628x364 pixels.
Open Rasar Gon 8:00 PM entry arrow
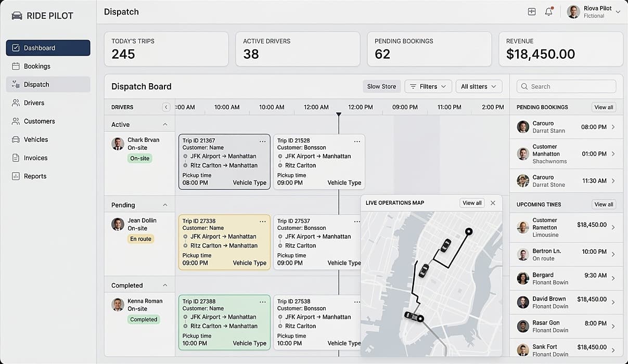click(x=613, y=326)
